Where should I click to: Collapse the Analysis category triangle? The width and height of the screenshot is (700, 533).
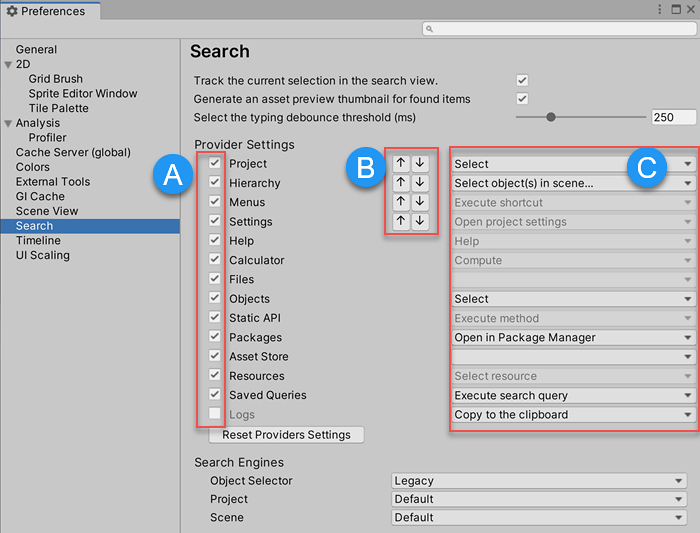click(8, 124)
